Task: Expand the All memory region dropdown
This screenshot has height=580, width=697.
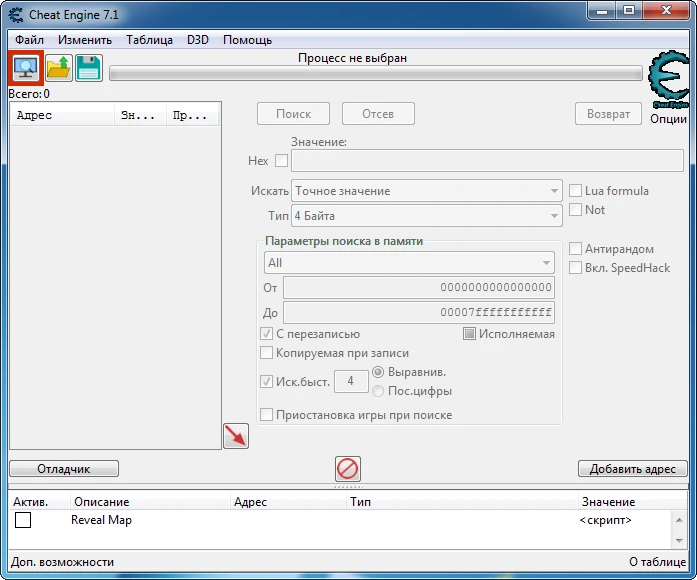Action: click(409, 263)
